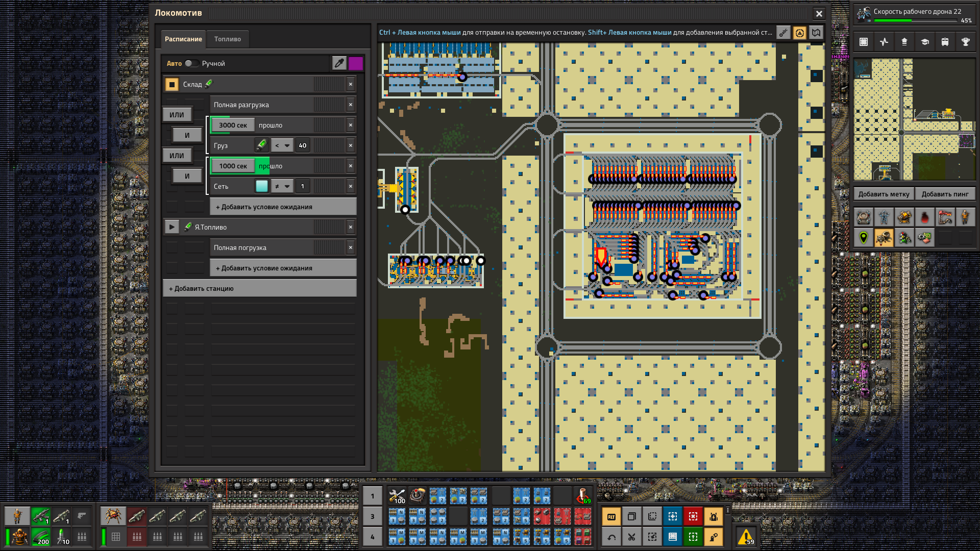
Task: Pick the train color with the eyedropper
Action: tap(339, 63)
